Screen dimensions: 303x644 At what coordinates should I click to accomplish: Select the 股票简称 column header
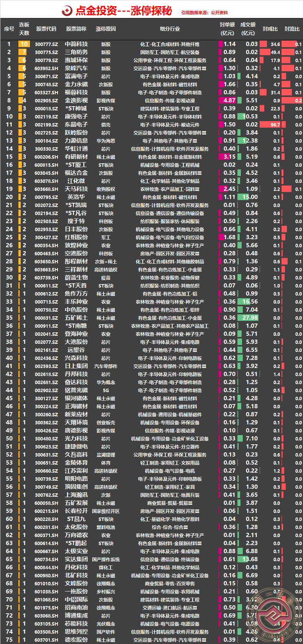pyautogui.click(x=76, y=29)
